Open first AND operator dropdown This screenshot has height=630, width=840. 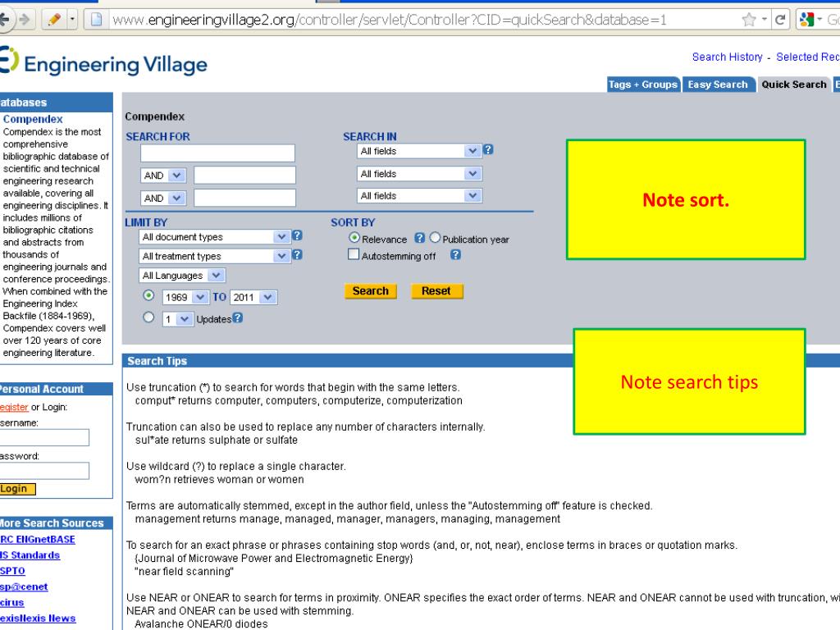pos(163,176)
